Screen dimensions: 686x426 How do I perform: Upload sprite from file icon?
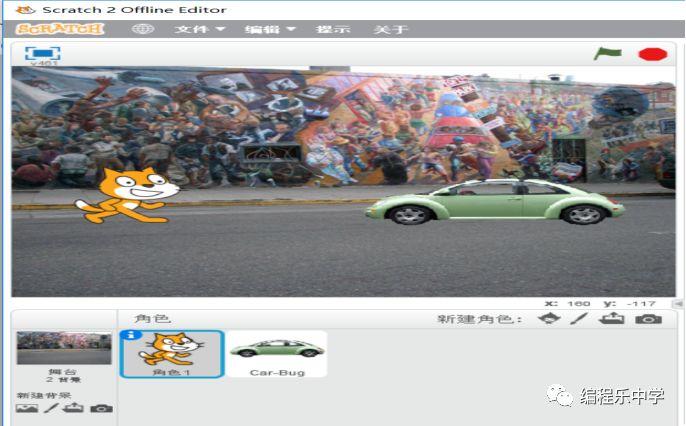tap(611, 318)
